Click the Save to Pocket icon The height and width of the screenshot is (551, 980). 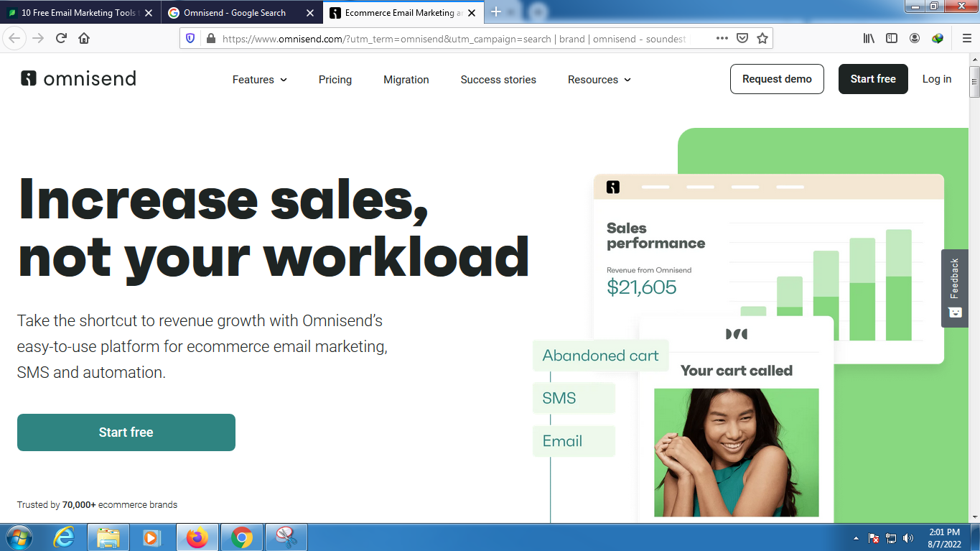pyautogui.click(x=743, y=39)
